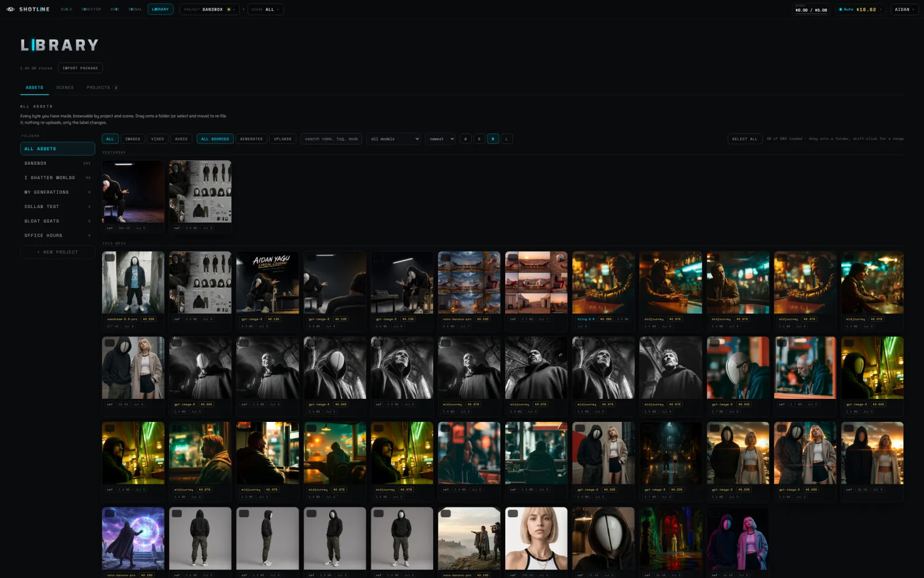Click the "48 of 680 loaded" status text
924x578 pixels.
pos(785,139)
